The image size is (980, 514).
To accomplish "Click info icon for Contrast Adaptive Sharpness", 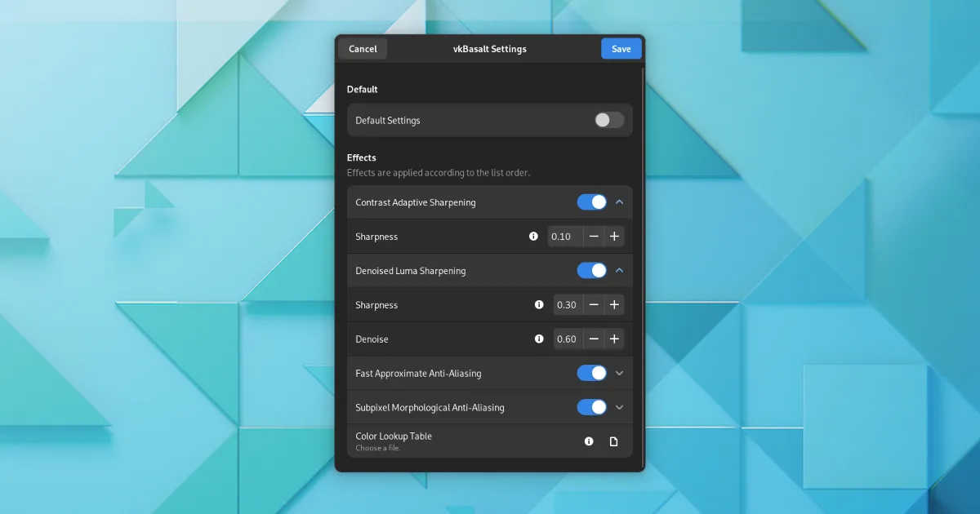I will click(533, 237).
